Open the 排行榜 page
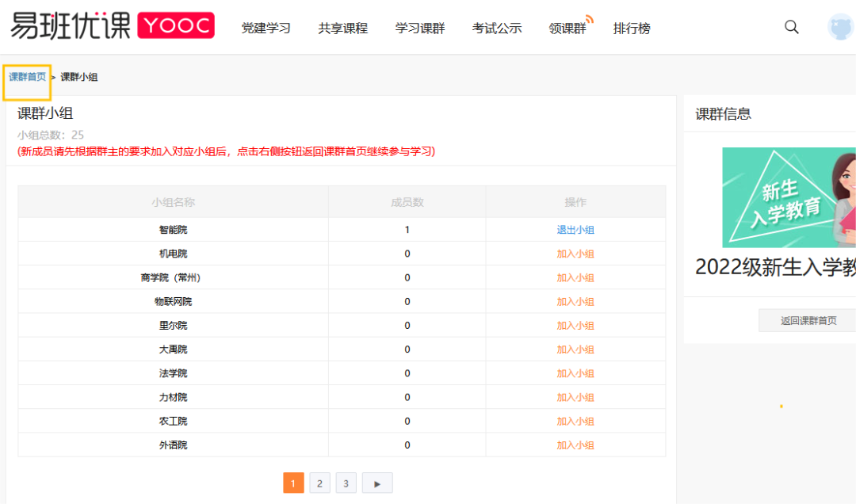This screenshot has height=504, width=856. 632,27
